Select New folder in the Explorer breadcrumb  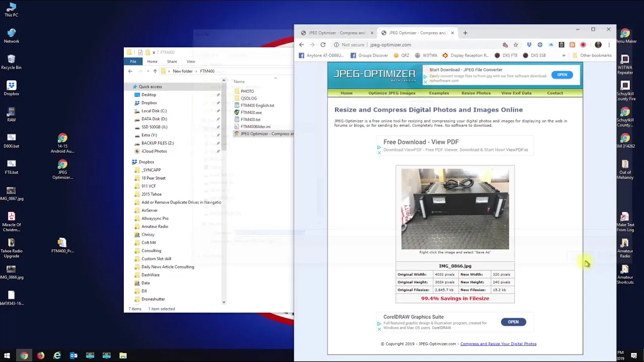(x=182, y=71)
